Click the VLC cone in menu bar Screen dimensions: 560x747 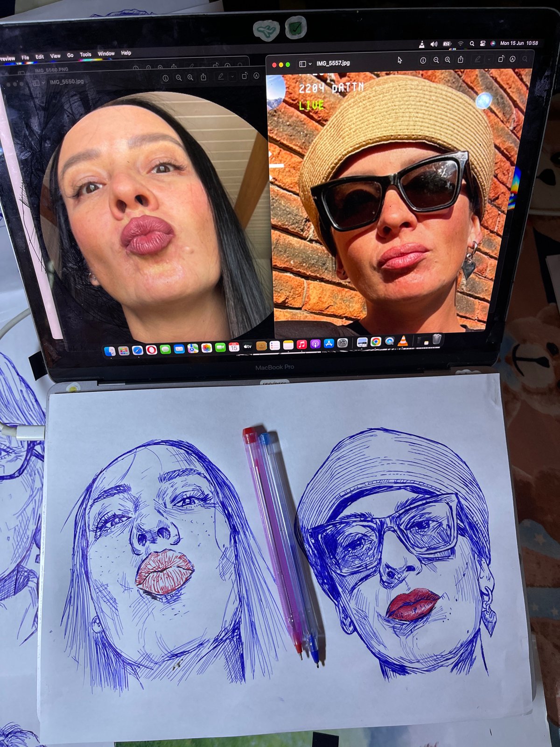click(x=421, y=44)
